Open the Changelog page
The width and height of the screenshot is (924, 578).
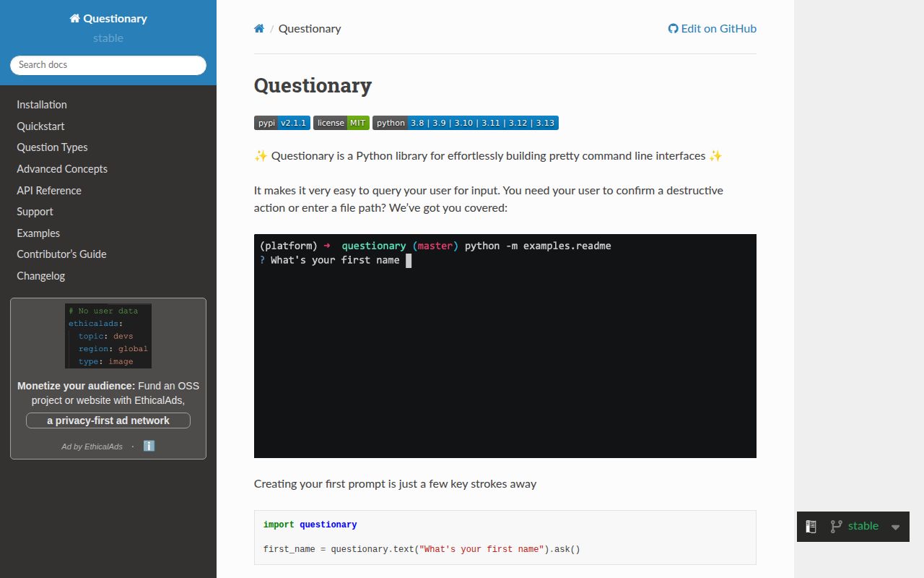click(x=40, y=276)
